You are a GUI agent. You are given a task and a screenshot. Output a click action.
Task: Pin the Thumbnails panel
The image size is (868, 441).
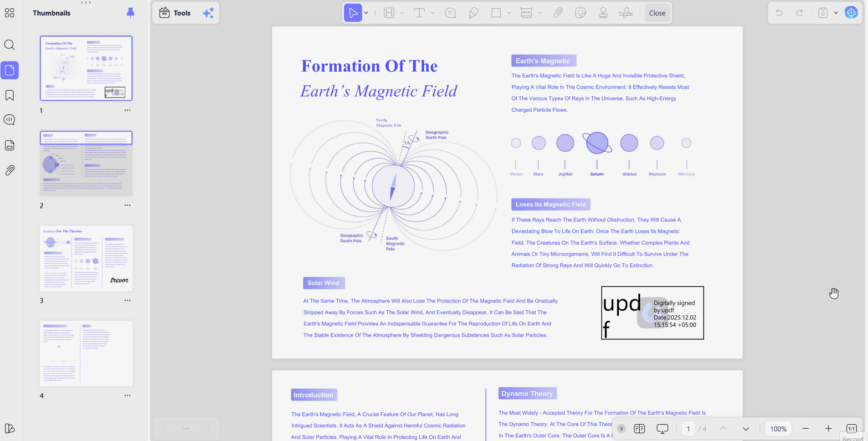130,13
